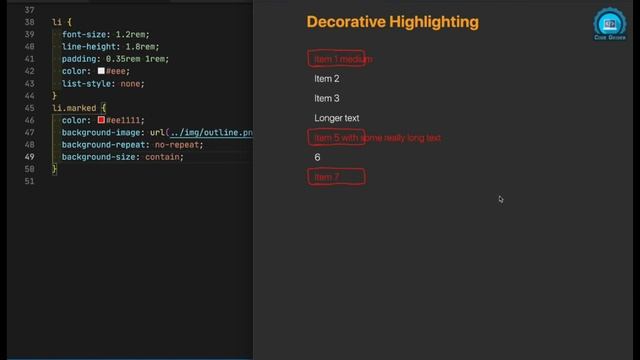Select list item 'Item 3'

point(327,98)
